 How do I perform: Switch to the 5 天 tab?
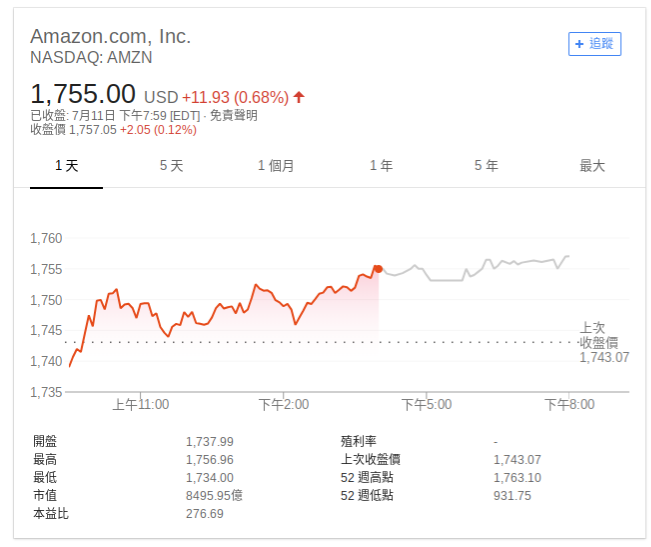coord(171,166)
